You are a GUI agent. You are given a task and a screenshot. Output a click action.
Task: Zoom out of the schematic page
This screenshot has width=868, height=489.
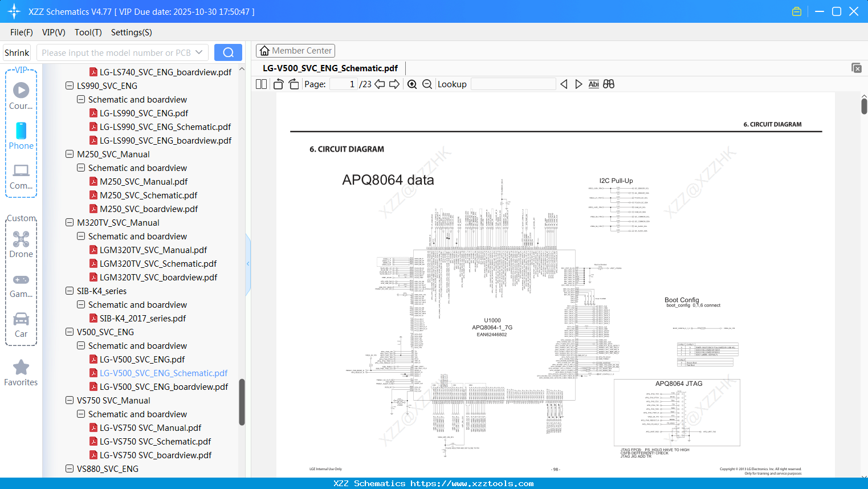(x=427, y=84)
